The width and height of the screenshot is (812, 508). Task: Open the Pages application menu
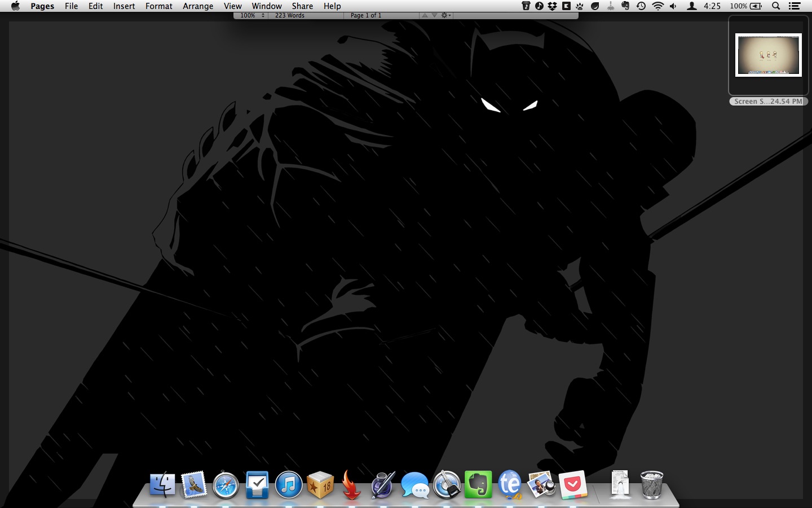pyautogui.click(x=42, y=6)
